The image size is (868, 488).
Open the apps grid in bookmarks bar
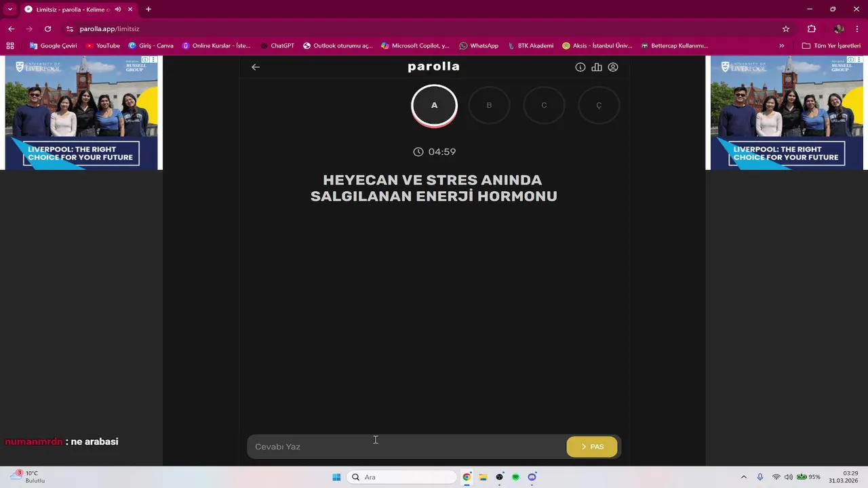click(10, 46)
